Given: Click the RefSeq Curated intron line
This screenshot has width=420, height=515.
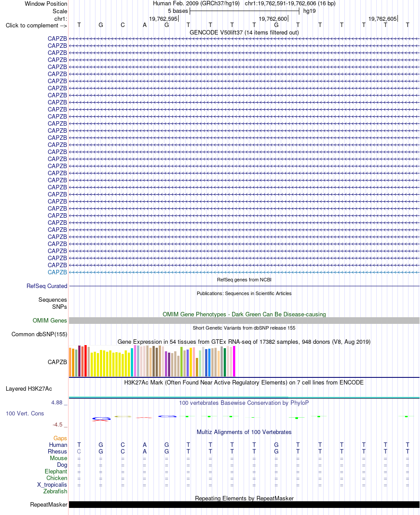Looking at the screenshot, I should coord(244,286).
